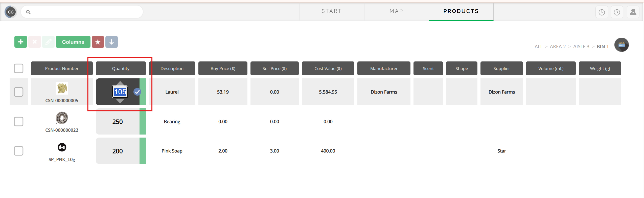Confirm quantity with blue checkmark icon

tap(137, 92)
